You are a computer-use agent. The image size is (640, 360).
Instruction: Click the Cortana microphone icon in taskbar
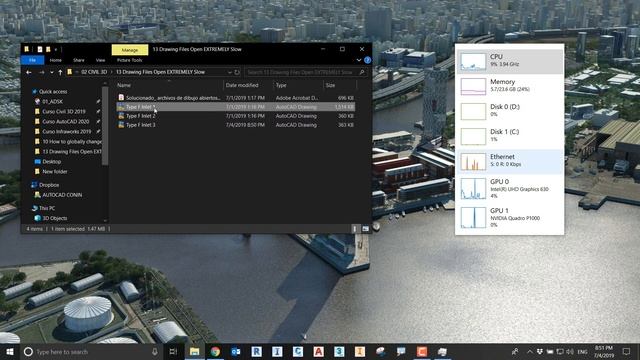pos(155,351)
